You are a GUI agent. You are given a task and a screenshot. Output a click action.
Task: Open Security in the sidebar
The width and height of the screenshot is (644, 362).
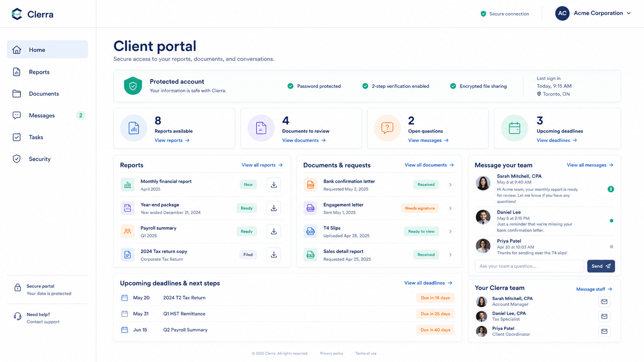click(x=47, y=159)
